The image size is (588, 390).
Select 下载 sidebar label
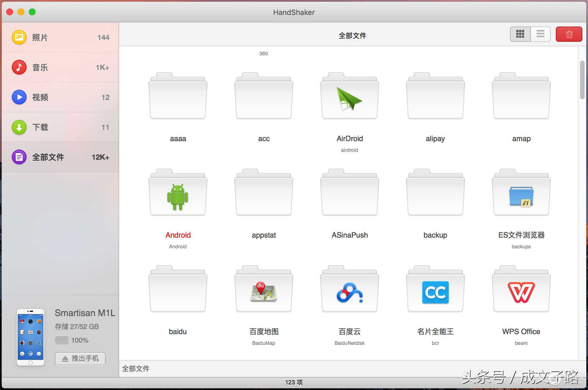tap(40, 127)
